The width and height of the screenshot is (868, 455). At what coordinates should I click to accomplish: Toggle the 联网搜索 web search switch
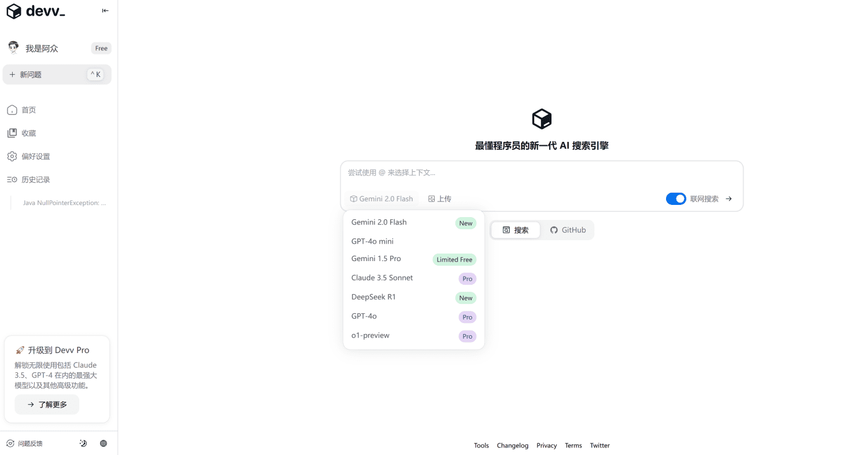point(676,199)
